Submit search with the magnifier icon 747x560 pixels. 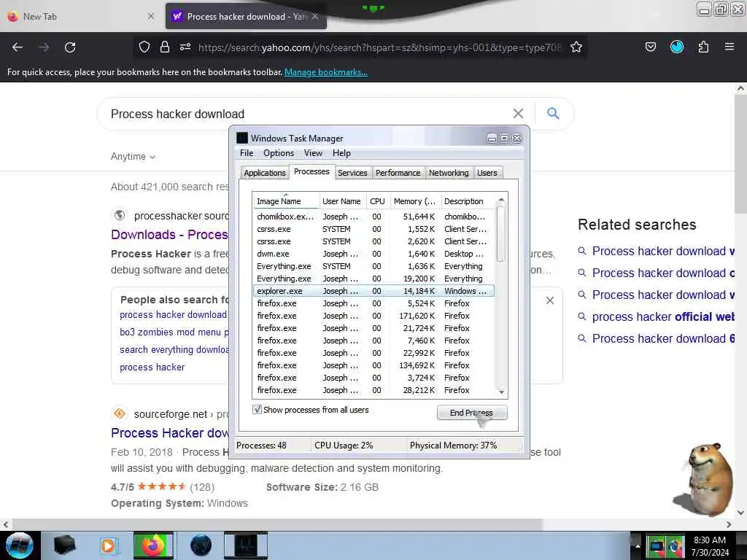point(553,113)
